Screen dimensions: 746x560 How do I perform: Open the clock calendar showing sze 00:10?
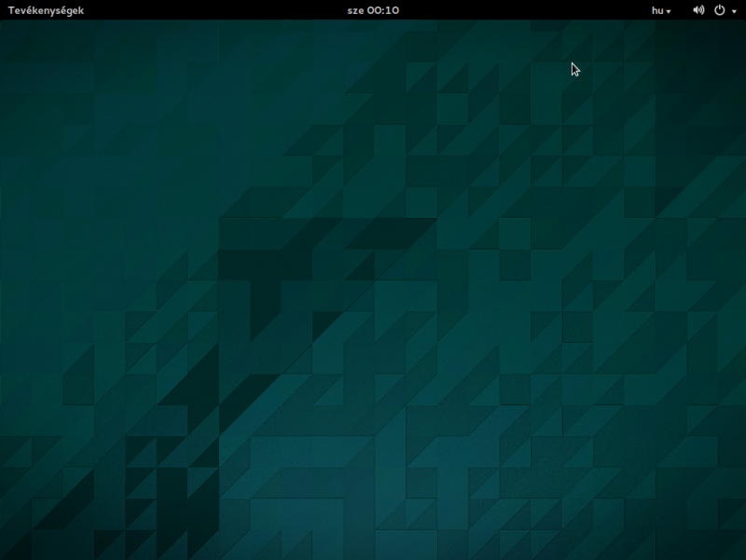[373, 10]
